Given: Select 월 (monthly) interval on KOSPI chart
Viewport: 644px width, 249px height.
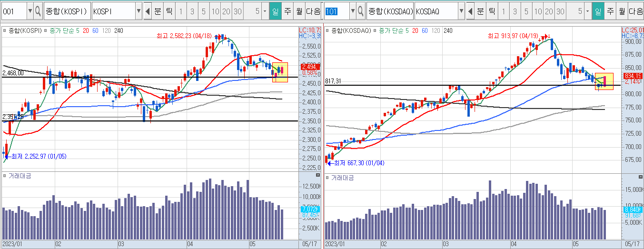Looking at the screenshot, I should (298, 10).
